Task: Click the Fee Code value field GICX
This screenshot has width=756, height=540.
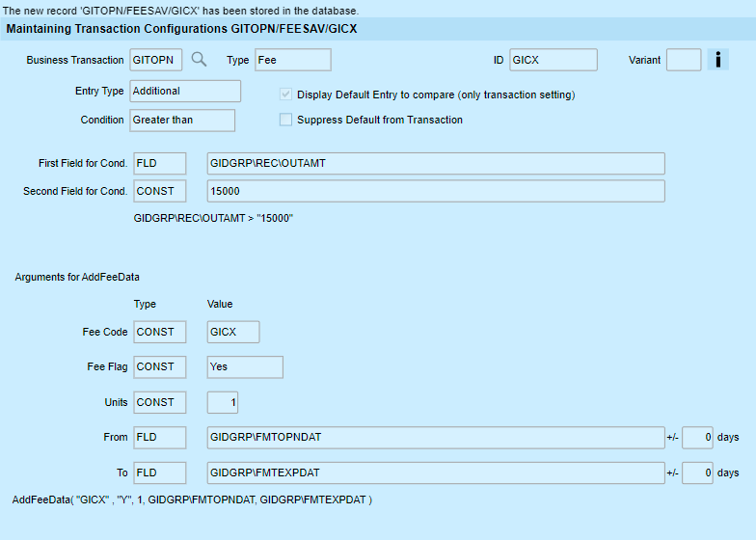Action: (233, 332)
